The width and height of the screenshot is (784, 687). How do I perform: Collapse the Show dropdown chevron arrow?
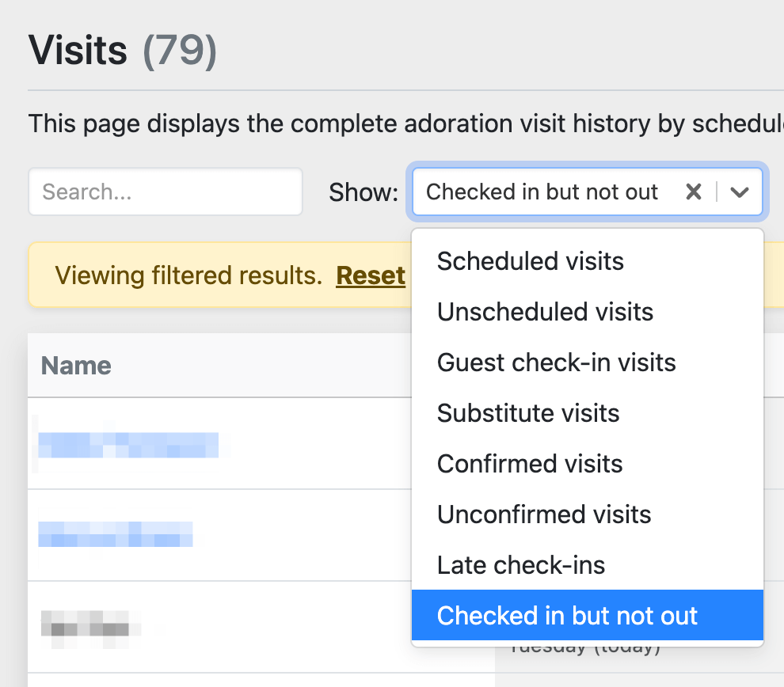(740, 192)
